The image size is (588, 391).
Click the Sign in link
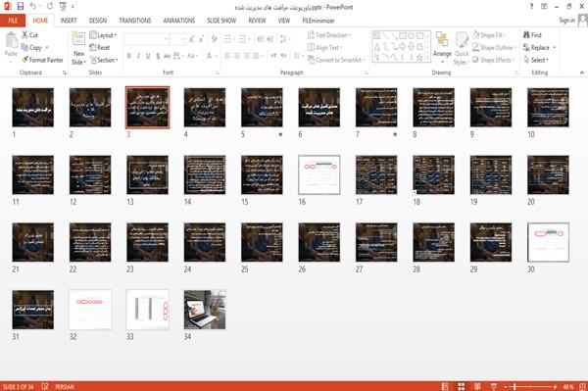pos(566,21)
